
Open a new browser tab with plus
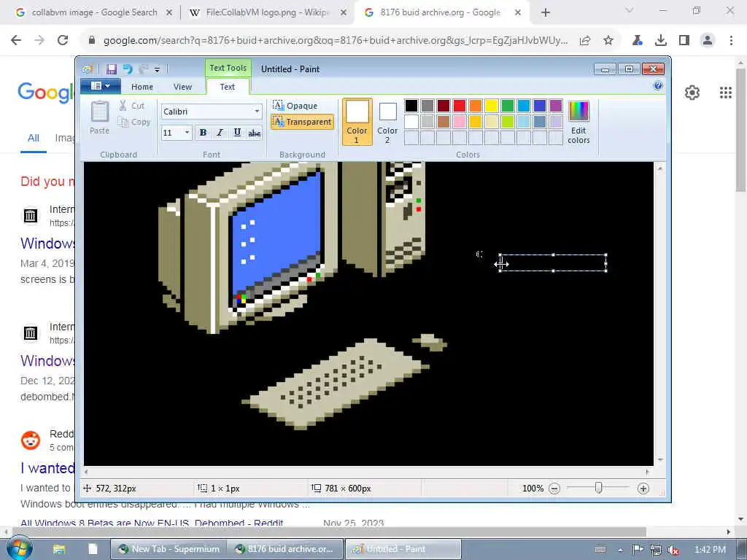point(546,13)
